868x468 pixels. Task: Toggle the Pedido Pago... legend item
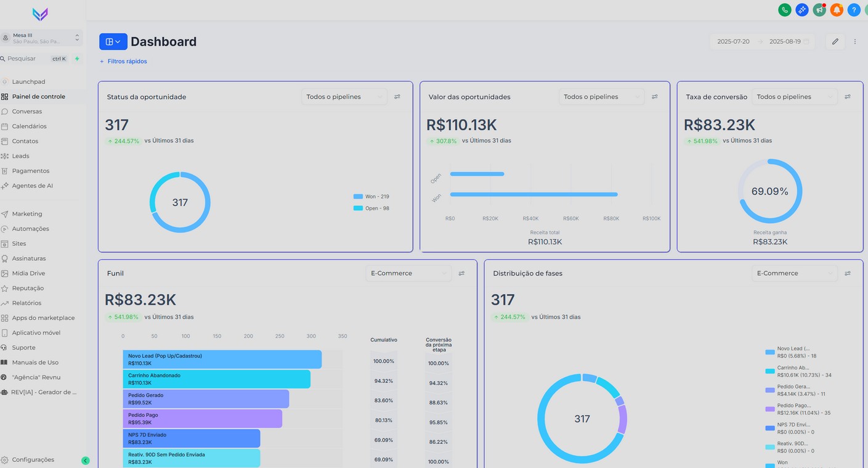pyautogui.click(x=798, y=409)
